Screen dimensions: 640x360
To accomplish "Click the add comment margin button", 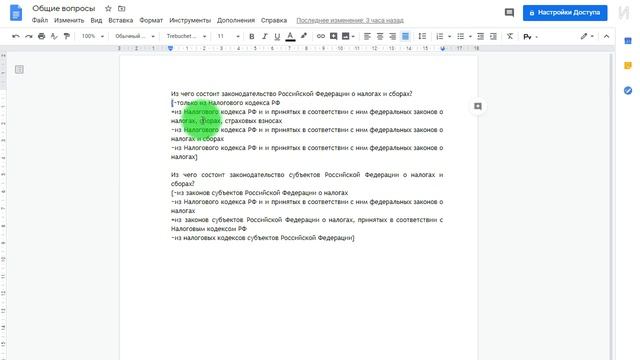I will [x=478, y=107].
